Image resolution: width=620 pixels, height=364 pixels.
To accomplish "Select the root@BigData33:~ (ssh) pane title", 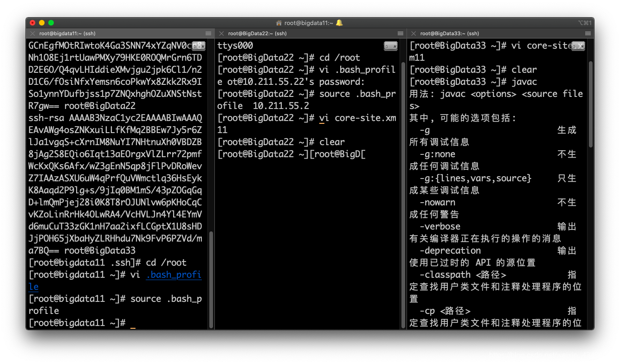I will (450, 33).
